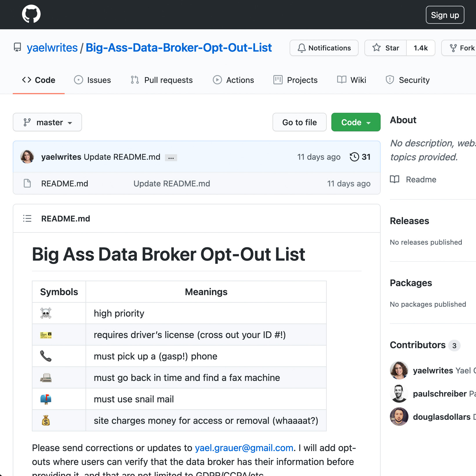This screenshot has height=476, width=476.
Task: Click the Notifications button
Action: (x=324, y=48)
